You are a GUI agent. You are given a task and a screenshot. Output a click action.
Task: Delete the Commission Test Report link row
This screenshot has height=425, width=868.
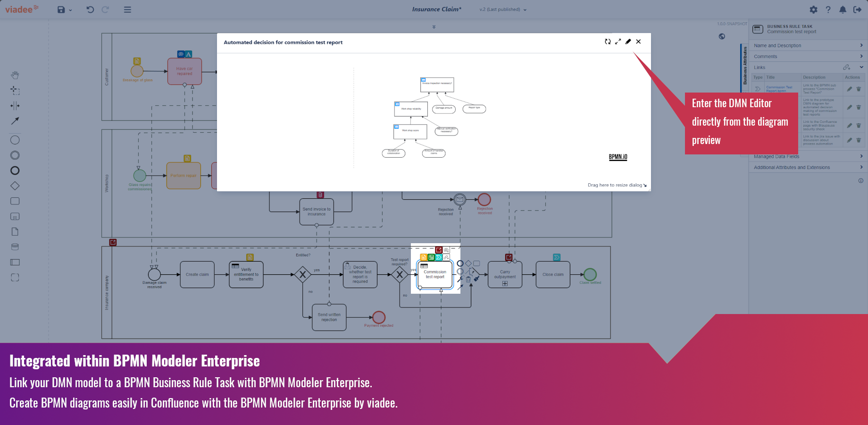pyautogui.click(x=859, y=89)
